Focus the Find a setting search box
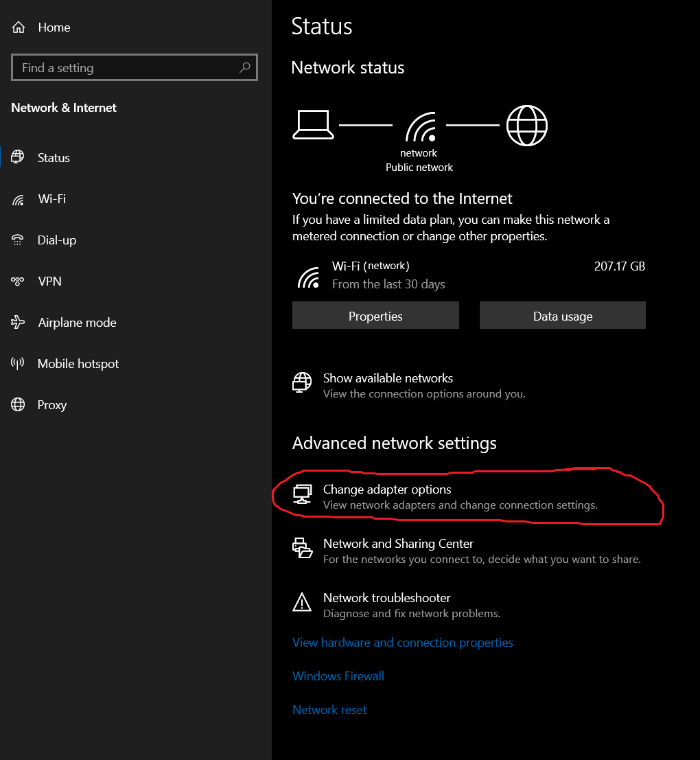 [135, 67]
